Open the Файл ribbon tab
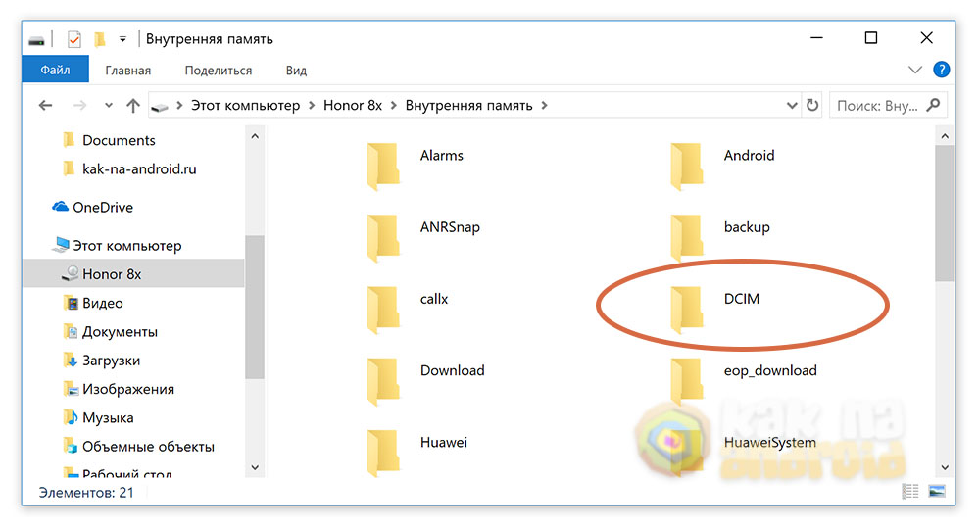The image size is (980, 529). pyautogui.click(x=55, y=70)
